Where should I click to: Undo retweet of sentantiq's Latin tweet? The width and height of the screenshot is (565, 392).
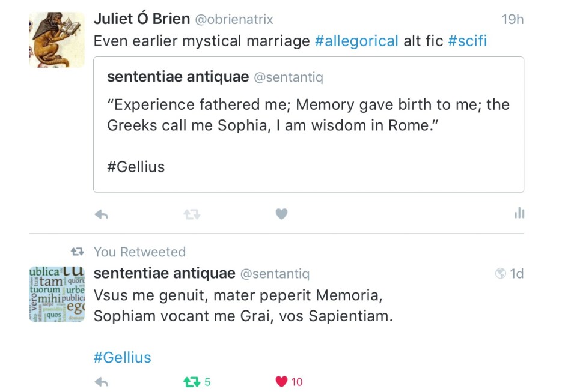click(192, 382)
